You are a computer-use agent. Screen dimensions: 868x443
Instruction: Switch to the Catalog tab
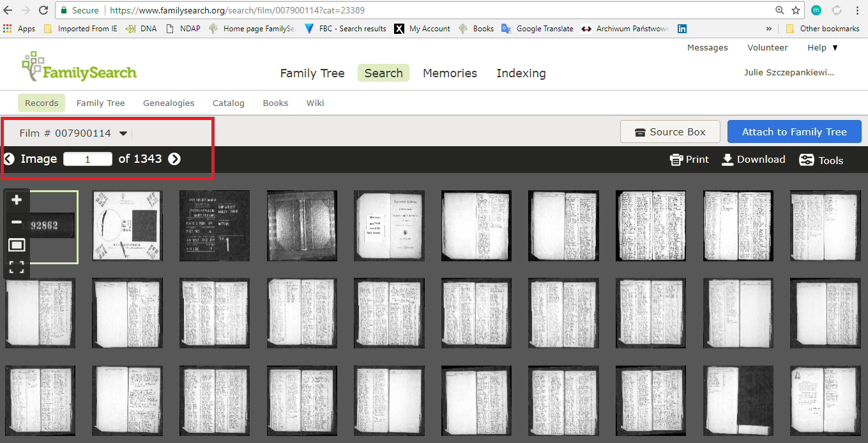click(228, 103)
